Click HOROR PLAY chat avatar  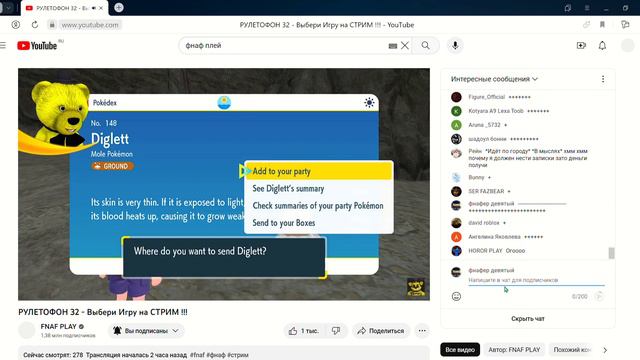456,251
